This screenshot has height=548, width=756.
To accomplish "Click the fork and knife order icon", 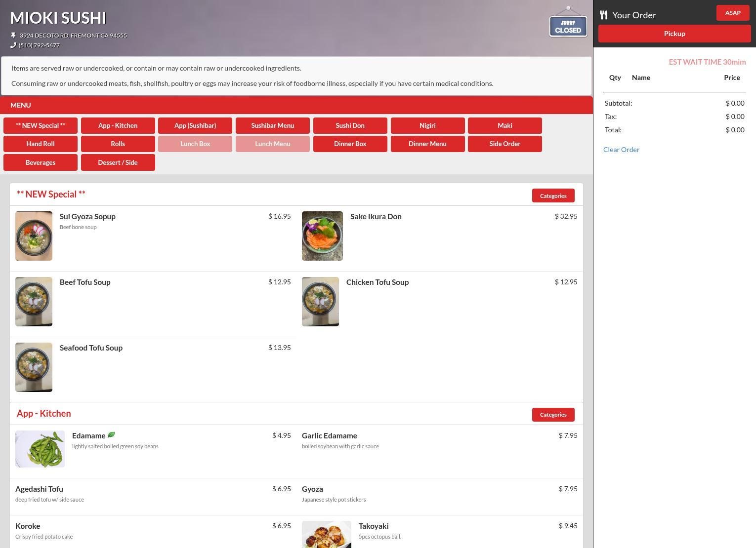I will [603, 15].
